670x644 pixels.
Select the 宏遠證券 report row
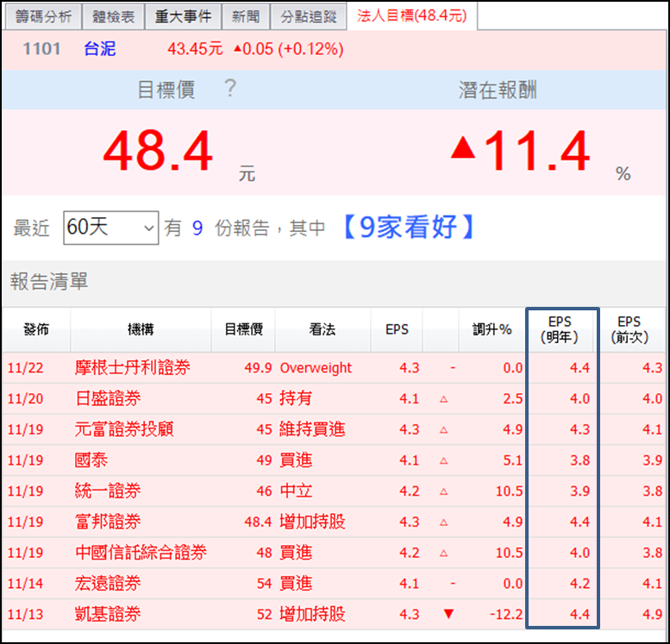(x=334, y=584)
